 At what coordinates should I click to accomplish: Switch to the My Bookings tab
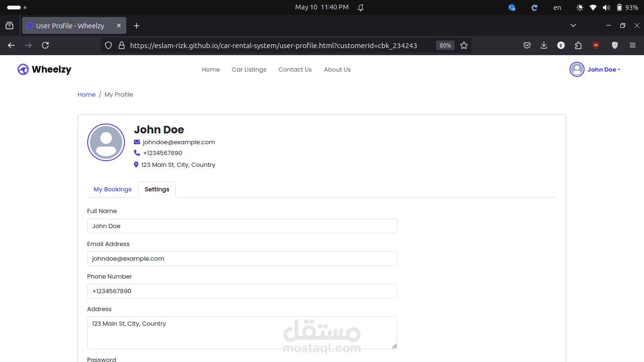113,189
